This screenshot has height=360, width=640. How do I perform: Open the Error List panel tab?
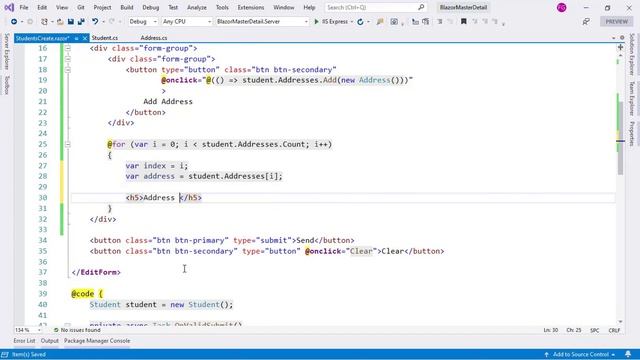coord(24,341)
